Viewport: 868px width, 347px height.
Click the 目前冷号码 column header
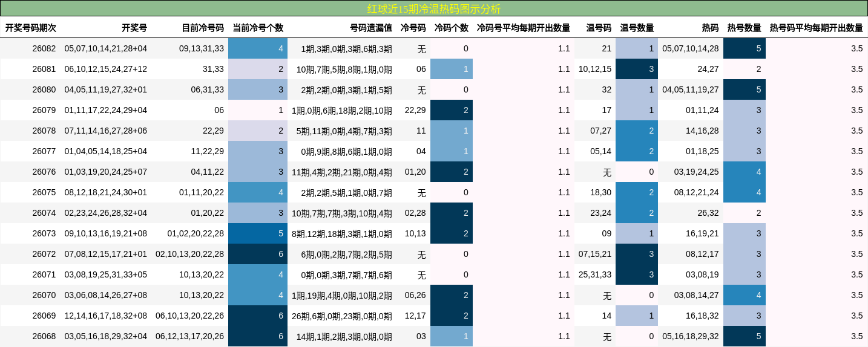point(203,28)
